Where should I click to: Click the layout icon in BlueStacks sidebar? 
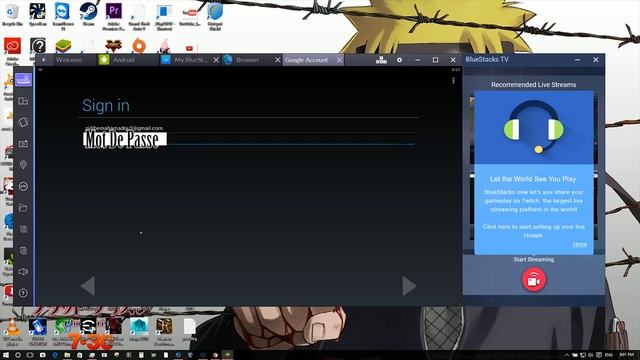point(23,101)
